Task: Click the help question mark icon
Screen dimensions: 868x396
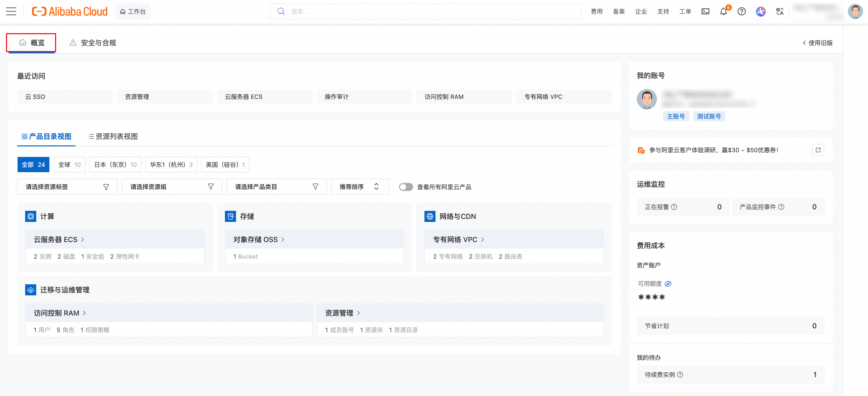Action: [x=742, y=12]
